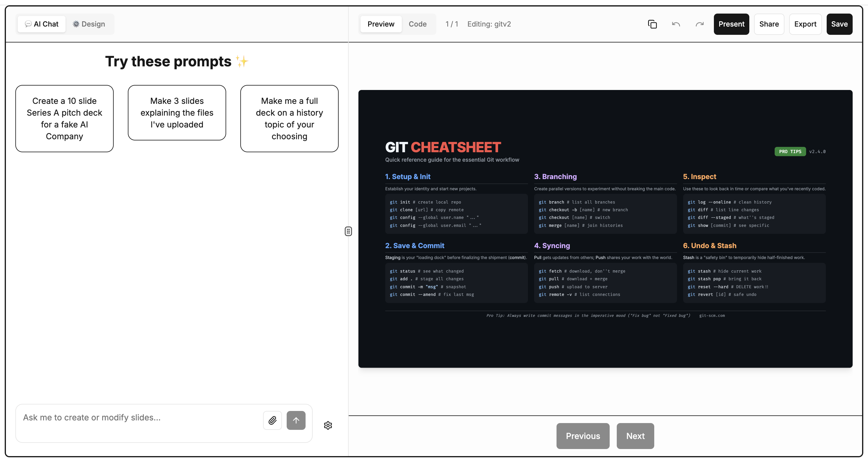Click the redo arrow icon
This screenshot has width=868, height=462.
tap(699, 24)
